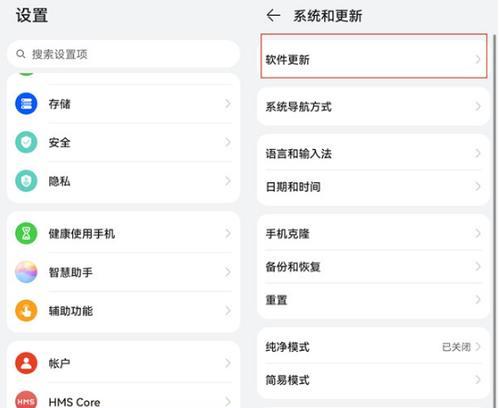Toggle 纯净模式 showing 已关闭 status
500x408 pixels.
[x=373, y=347]
